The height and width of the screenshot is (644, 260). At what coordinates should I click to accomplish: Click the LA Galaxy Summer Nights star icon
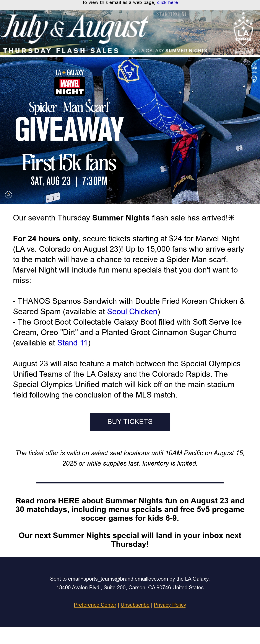coord(133,51)
